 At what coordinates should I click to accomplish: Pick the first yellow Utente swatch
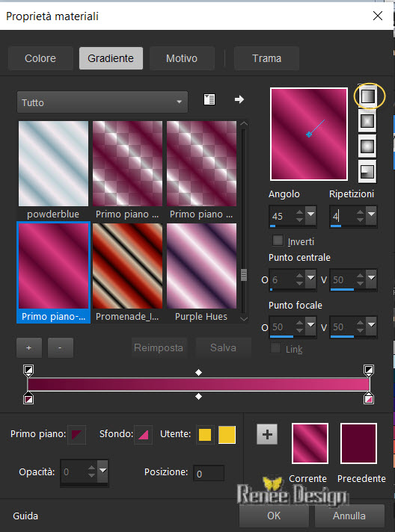coord(205,435)
